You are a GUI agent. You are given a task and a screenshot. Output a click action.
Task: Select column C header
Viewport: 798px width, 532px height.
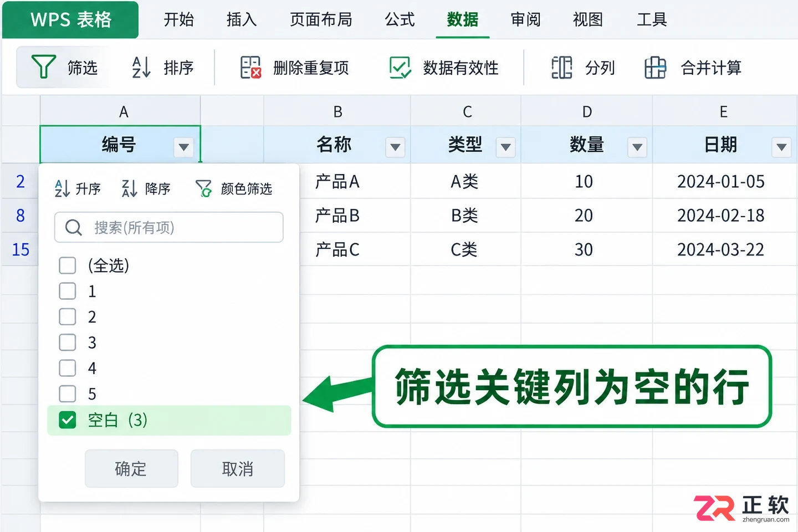click(466, 111)
